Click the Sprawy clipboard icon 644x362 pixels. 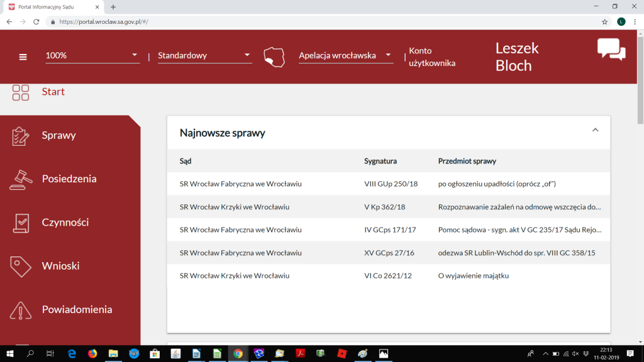click(21, 136)
